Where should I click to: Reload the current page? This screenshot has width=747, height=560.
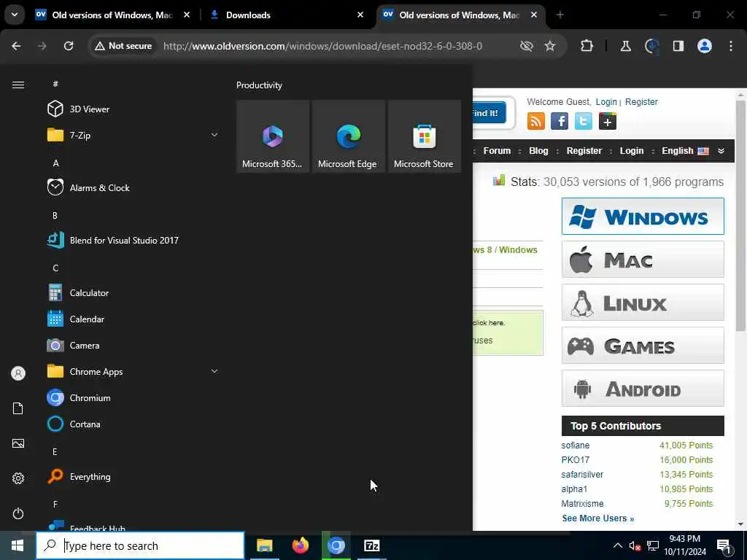pos(69,46)
